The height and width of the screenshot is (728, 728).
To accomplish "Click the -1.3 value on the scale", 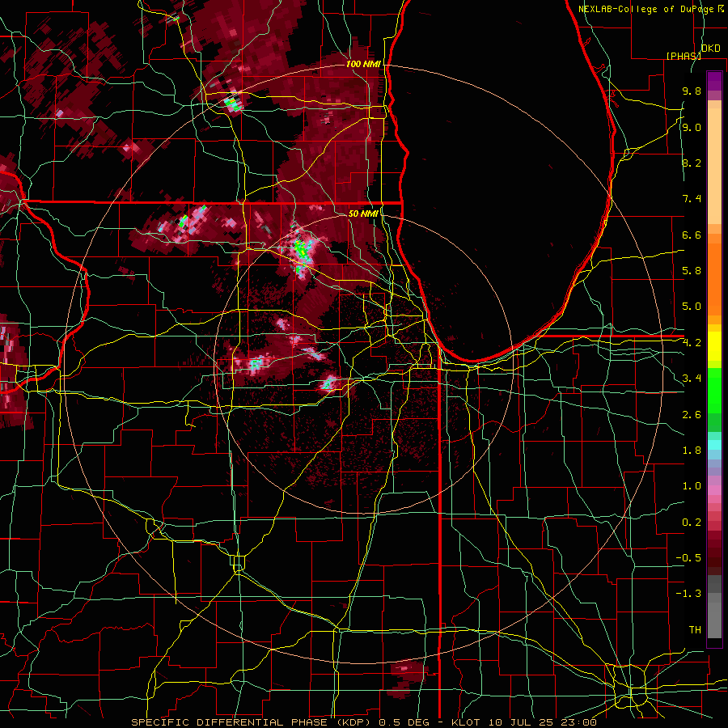I will click(x=688, y=594).
